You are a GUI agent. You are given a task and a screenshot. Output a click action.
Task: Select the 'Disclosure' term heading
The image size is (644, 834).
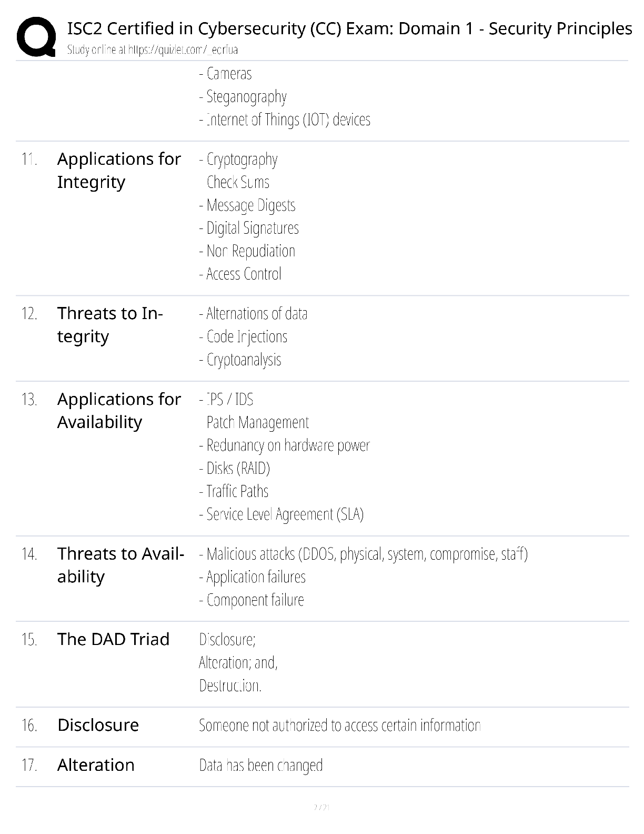point(98,725)
